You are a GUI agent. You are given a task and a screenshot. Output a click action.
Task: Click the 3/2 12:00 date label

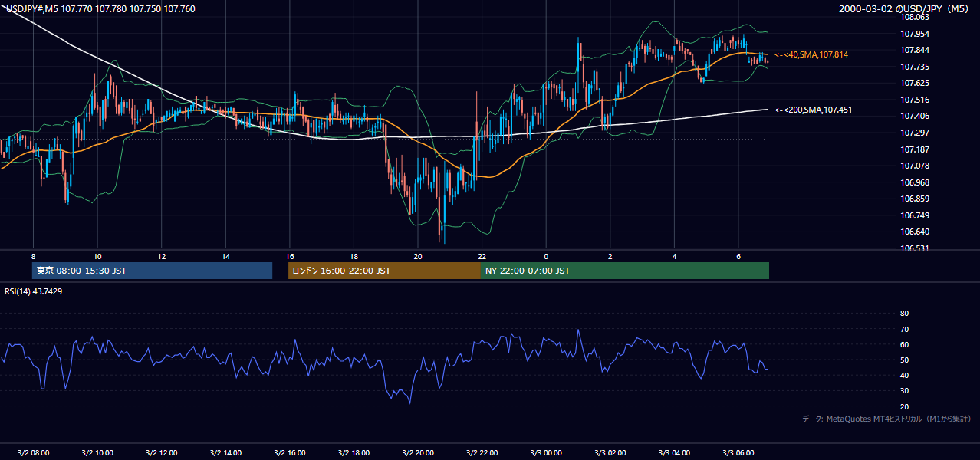pyautogui.click(x=161, y=452)
